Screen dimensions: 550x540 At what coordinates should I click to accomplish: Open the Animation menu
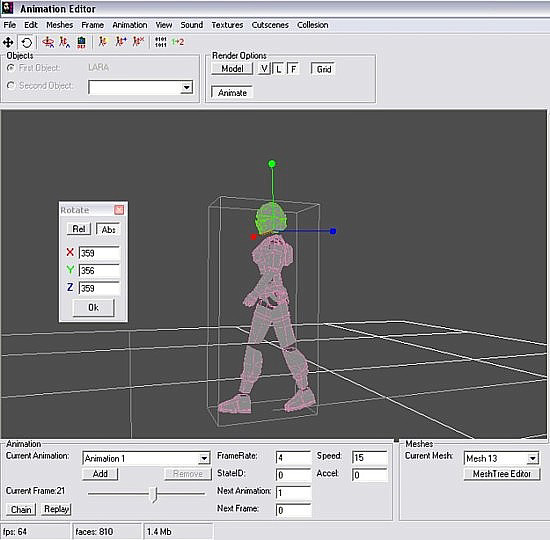pyautogui.click(x=129, y=25)
